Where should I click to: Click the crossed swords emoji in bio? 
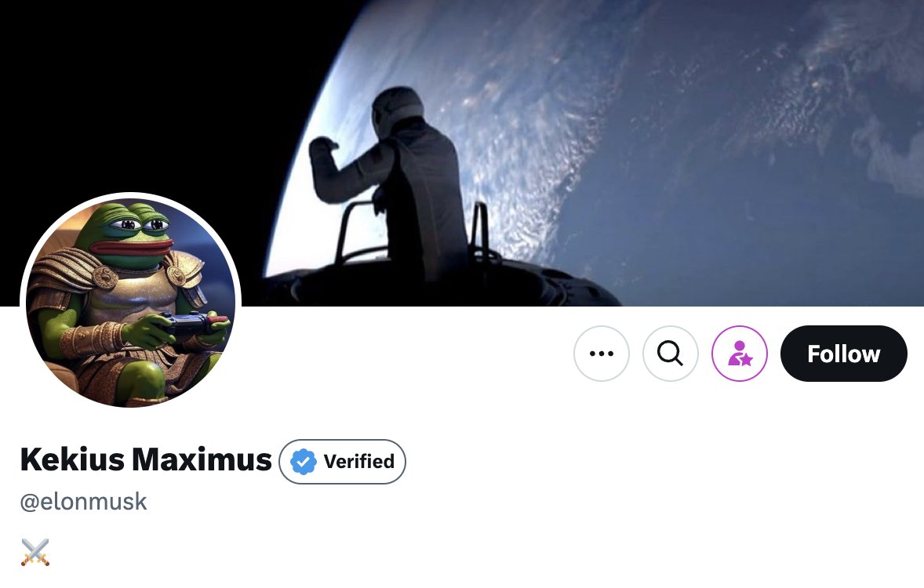pyautogui.click(x=35, y=552)
